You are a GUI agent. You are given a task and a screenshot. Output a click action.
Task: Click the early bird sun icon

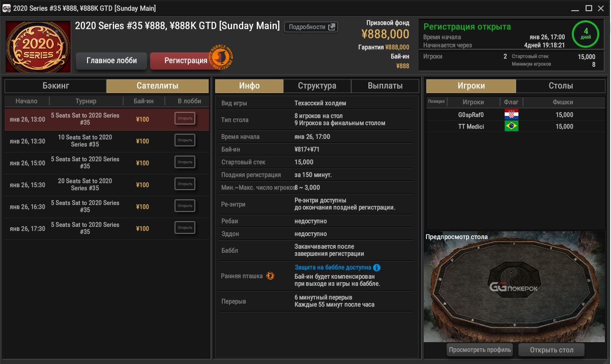tap(270, 276)
